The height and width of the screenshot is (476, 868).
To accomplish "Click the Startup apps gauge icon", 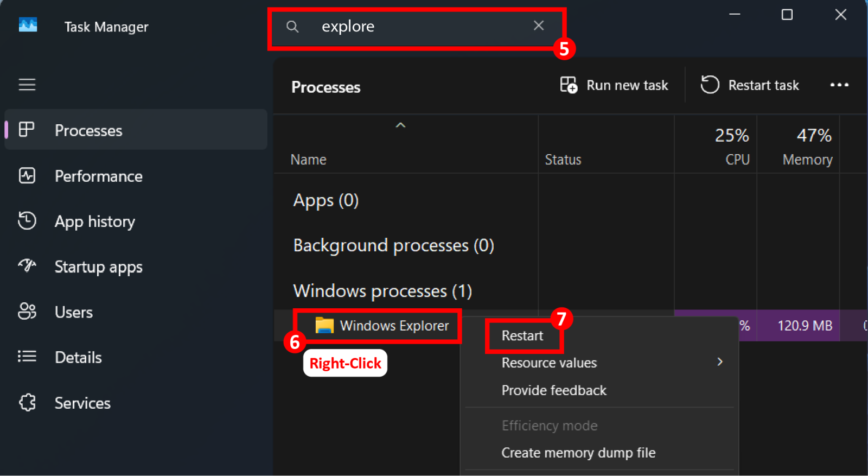I will 27,266.
